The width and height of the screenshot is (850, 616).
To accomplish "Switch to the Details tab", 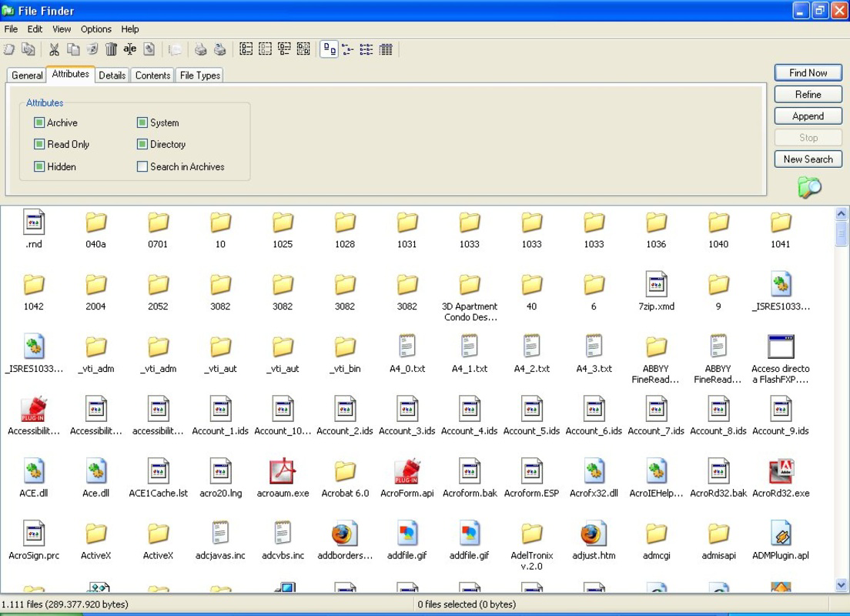I will (x=112, y=75).
